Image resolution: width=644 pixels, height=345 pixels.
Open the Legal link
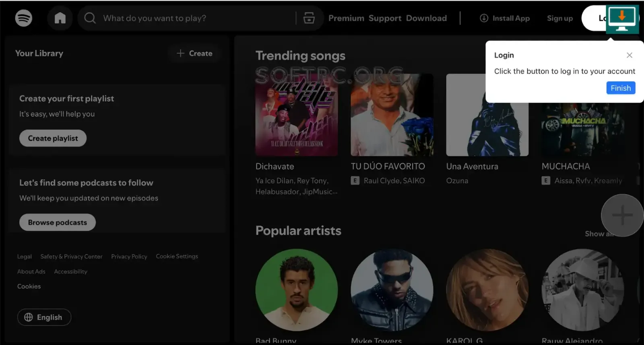pyautogui.click(x=25, y=257)
